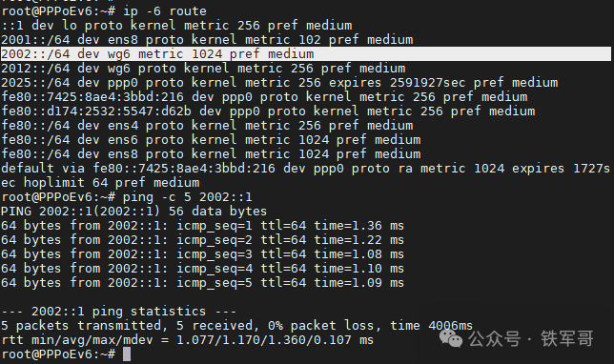The height and width of the screenshot is (364, 614).
Task: Click the 'ping -c 5 2002::1' command
Action: click(188, 197)
